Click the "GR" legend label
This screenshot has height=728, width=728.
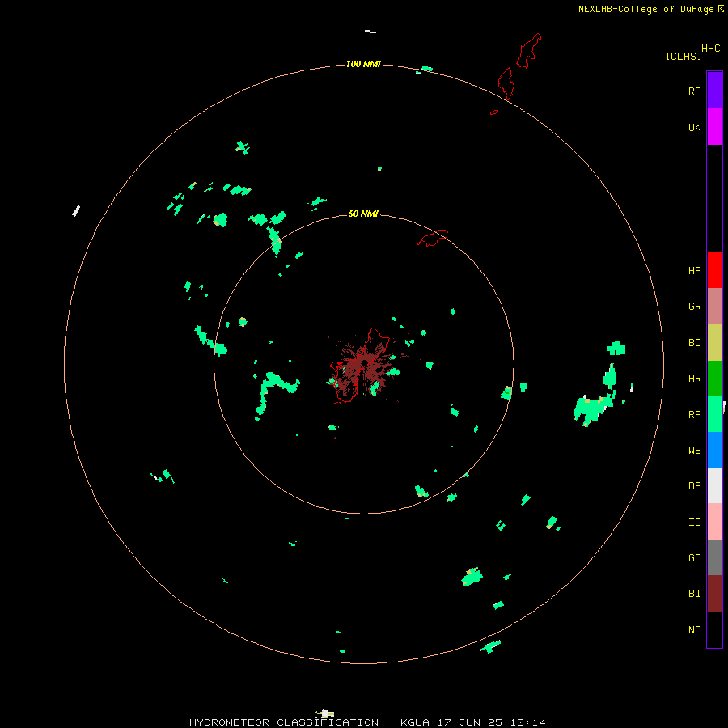(694, 307)
